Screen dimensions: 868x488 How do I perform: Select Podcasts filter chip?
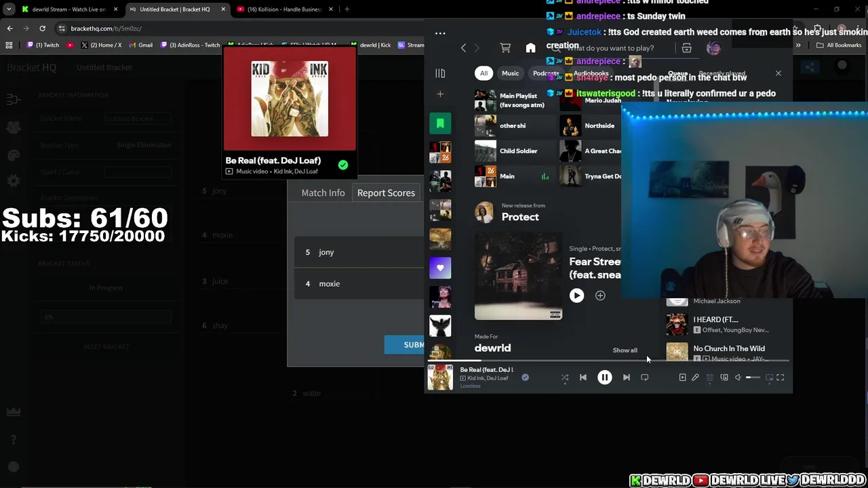tap(546, 73)
